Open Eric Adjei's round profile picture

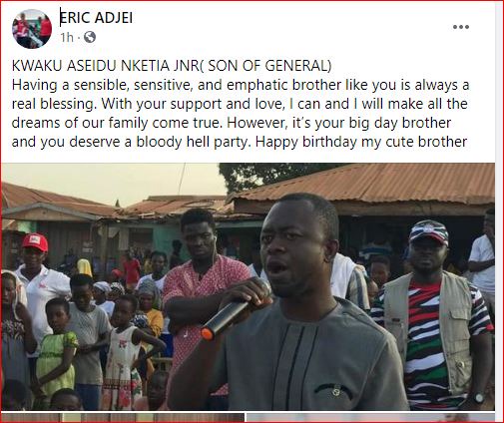click(x=32, y=29)
